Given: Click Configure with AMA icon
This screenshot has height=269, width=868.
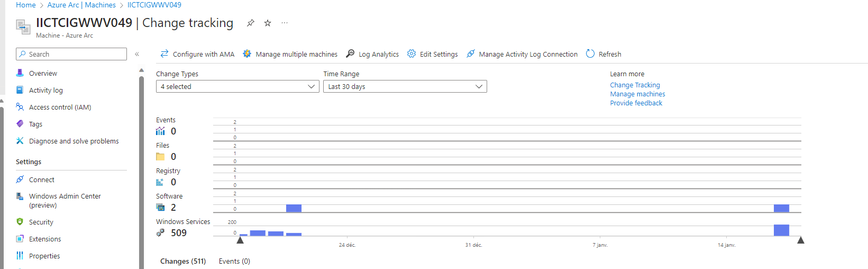Looking at the screenshot, I should [165, 53].
